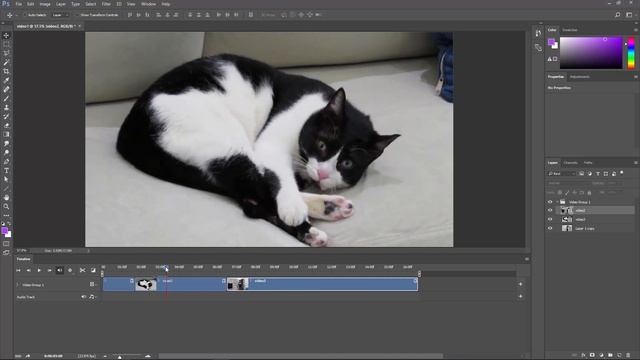The width and height of the screenshot is (640, 360).
Task: Select the Lasso tool
Action: point(6,53)
